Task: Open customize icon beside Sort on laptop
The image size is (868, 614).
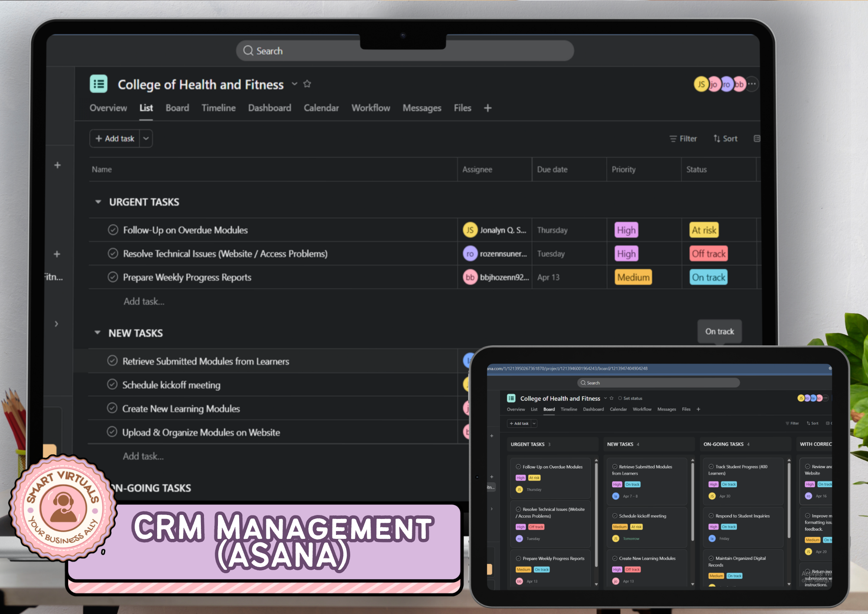Action: [x=757, y=139]
